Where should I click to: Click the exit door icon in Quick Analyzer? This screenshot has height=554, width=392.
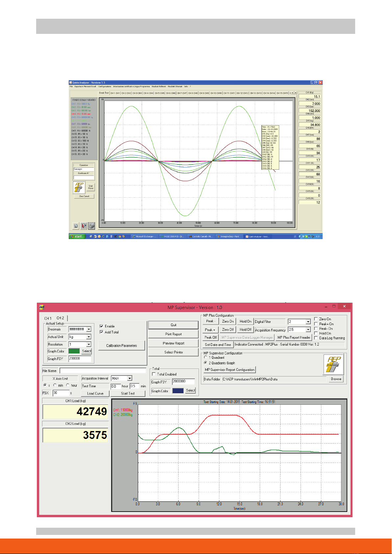[84, 226]
